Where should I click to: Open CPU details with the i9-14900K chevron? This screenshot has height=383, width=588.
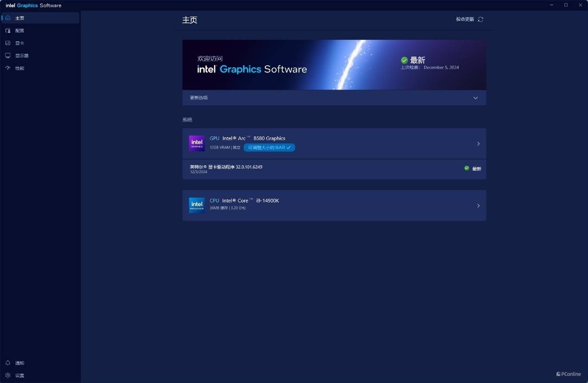coord(478,206)
